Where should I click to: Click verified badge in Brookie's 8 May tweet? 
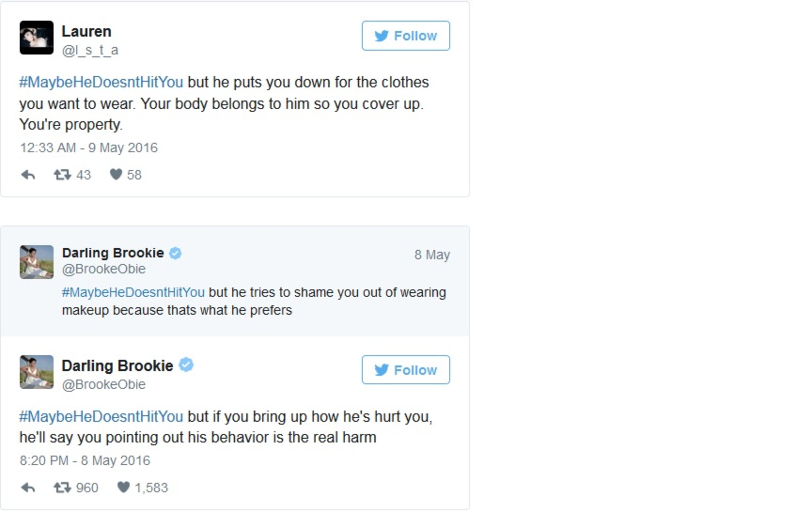click(175, 253)
